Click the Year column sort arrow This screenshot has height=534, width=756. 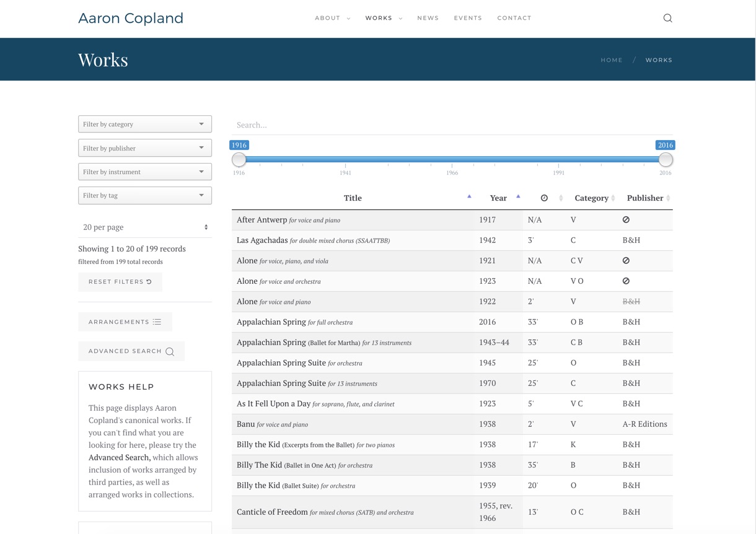(x=518, y=196)
